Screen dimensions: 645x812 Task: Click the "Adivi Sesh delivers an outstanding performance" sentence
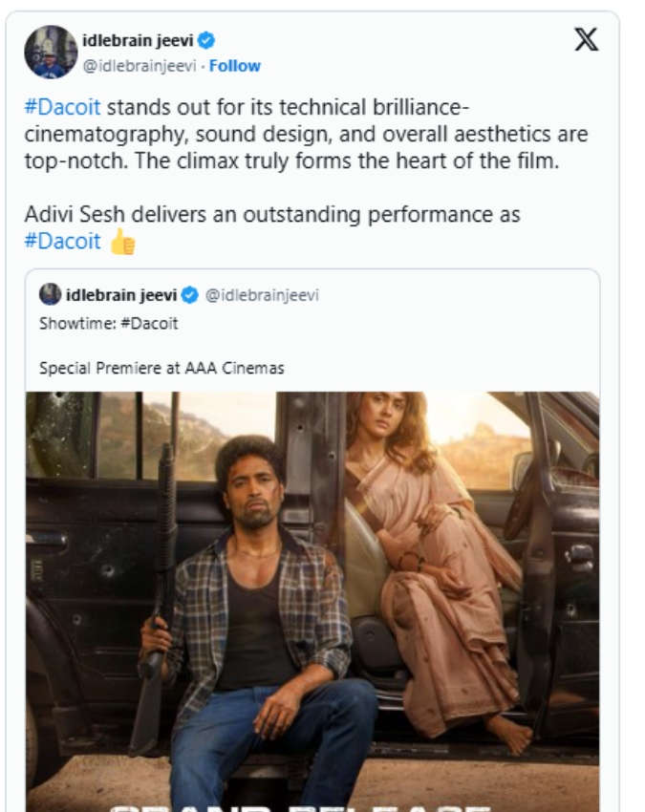[x=272, y=214]
